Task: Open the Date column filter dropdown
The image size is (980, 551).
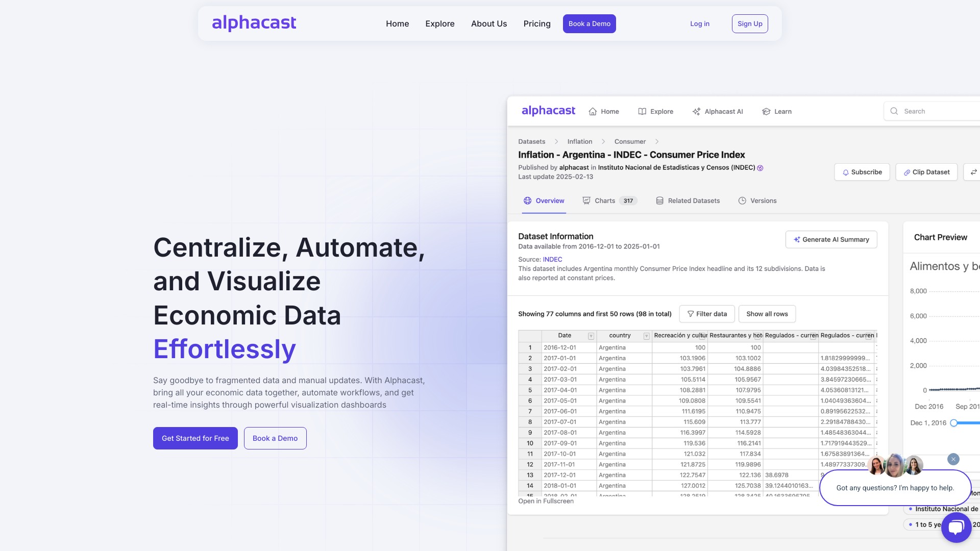Action: [x=591, y=336]
